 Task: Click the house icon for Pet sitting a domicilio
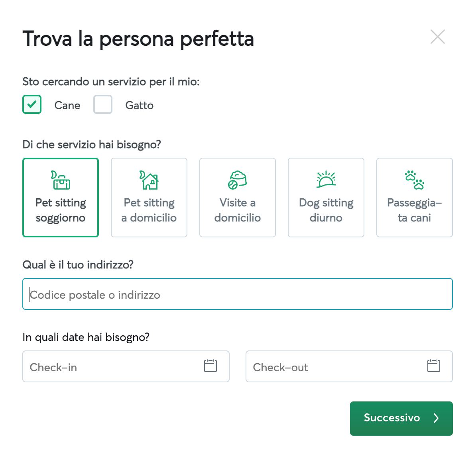(x=149, y=180)
